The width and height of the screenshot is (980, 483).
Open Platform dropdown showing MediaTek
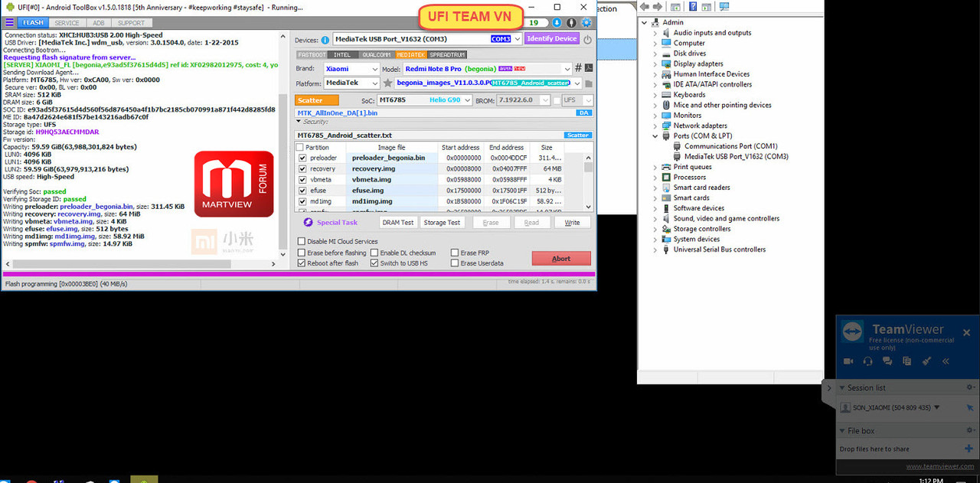pyautogui.click(x=375, y=83)
